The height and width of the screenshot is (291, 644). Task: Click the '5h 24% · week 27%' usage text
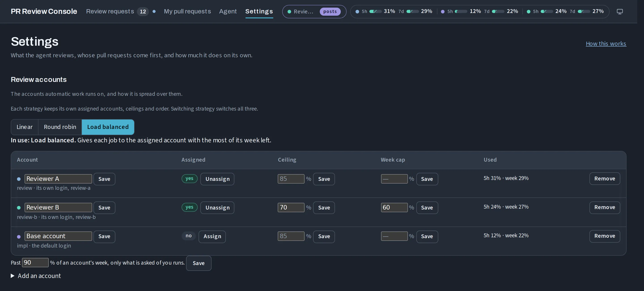pyautogui.click(x=506, y=207)
